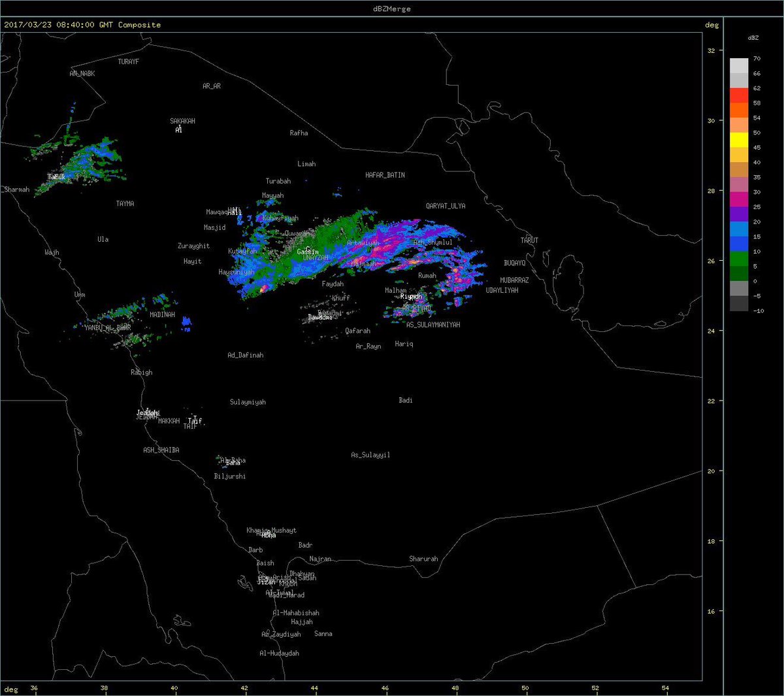
Task: Click the Malham city label
Action: (x=396, y=291)
